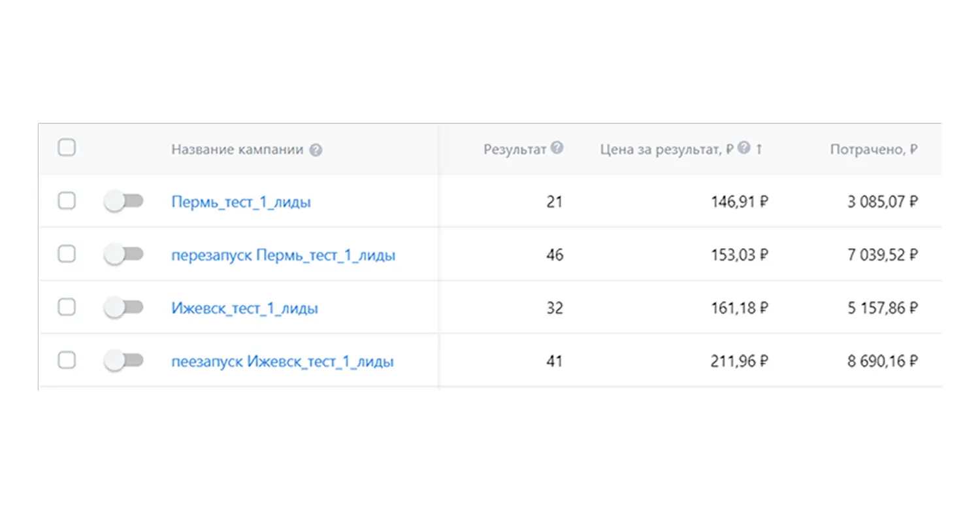The height and width of the screenshot is (512, 980).
Task: Click sort arrow in Цена за результат column
Action: 759,150
